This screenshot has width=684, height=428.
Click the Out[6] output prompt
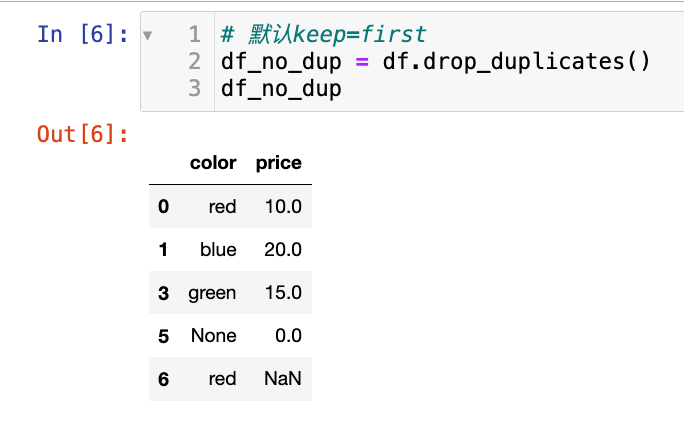point(82,133)
